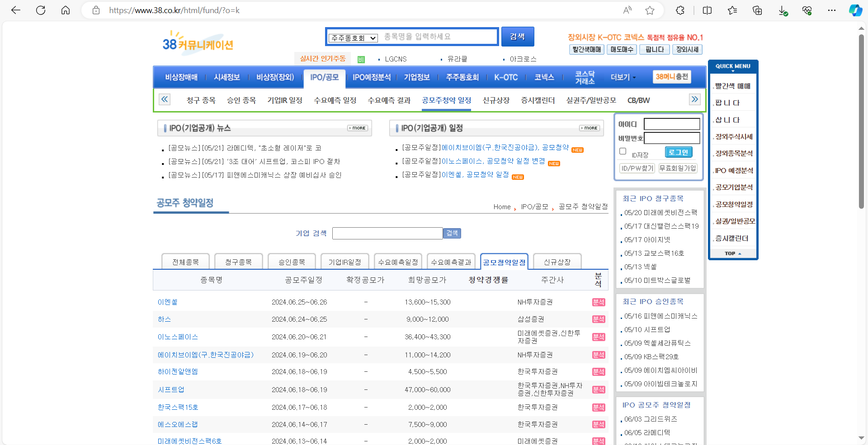Switch to the 수요예측일정 tab
Viewport: 868px width, 445px height.
point(398,262)
